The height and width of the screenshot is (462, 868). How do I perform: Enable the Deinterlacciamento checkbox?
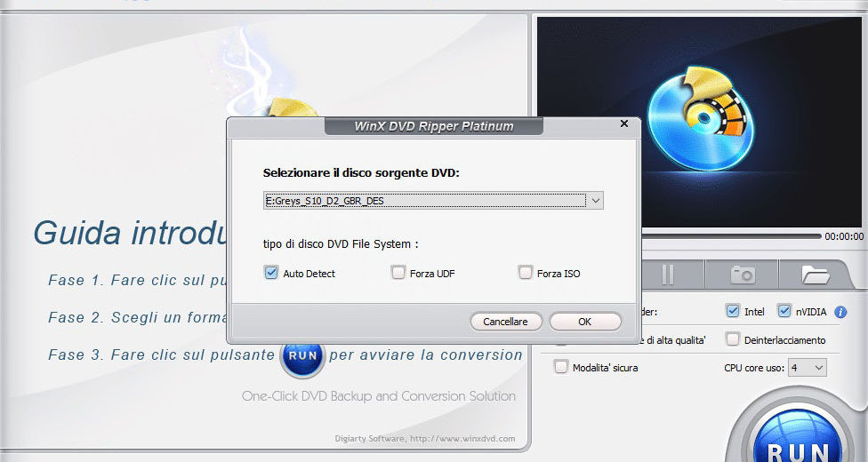[733, 339]
